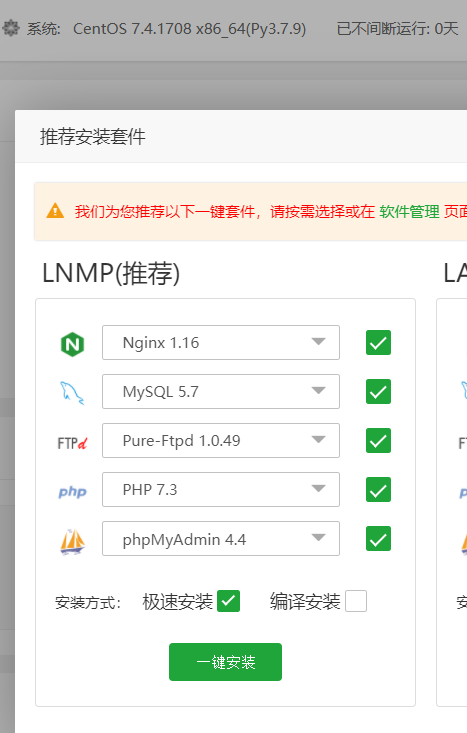
Task: Click the MySQL dolphin logo icon
Action: pos(72,393)
